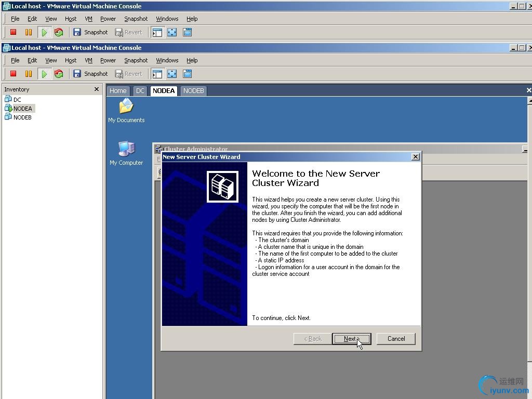Select the DC virtual machine in Inventory
Image resolution: width=532 pixels, height=399 pixels.
pyautogui.click(x=13, y=99)
